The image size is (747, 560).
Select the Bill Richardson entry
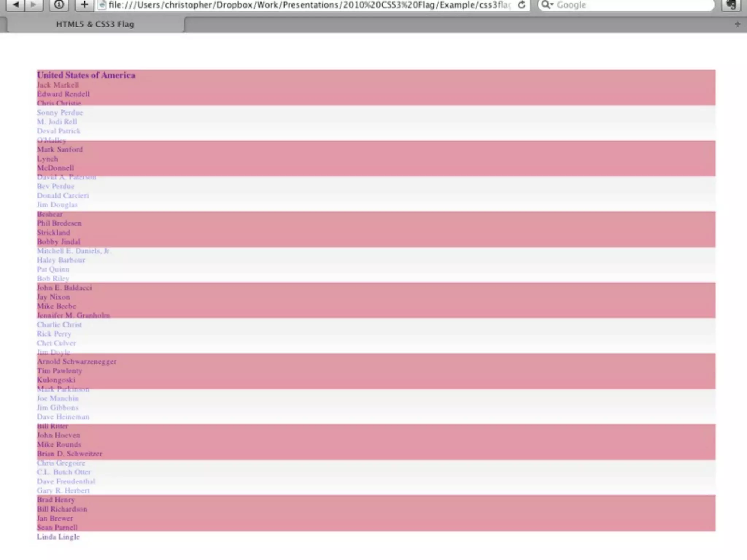62,509
